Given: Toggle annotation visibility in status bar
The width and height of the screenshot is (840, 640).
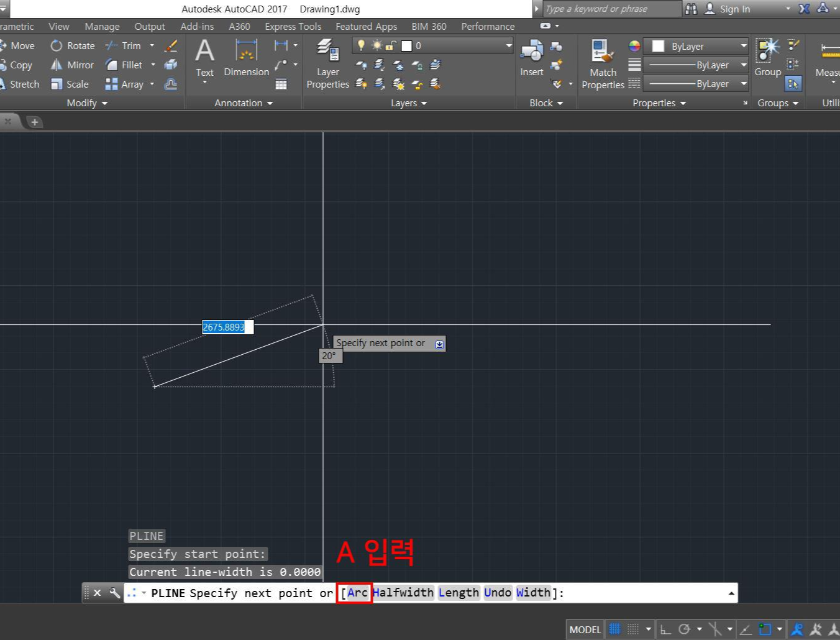Looking at the screenshot, I should [x=797, y=629].
